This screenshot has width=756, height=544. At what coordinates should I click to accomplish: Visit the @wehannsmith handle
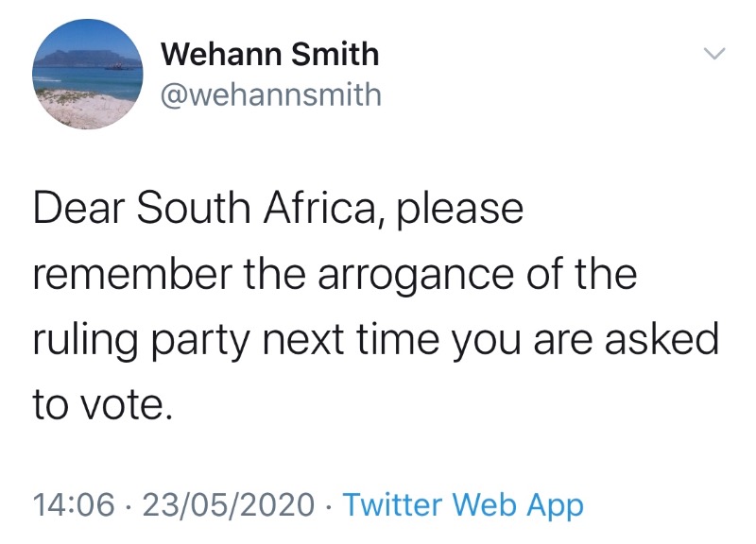pos(271,94)
